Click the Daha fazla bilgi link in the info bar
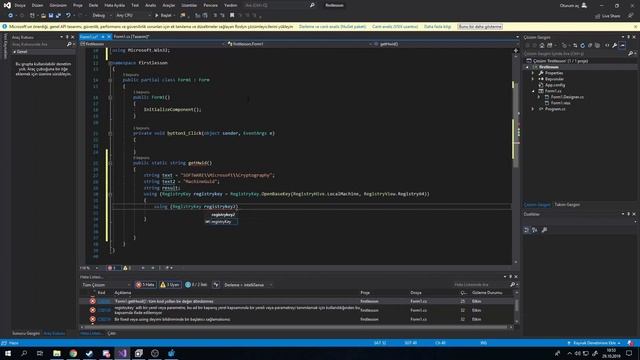Viewport: 640px width, 360px height. [437, 27]
